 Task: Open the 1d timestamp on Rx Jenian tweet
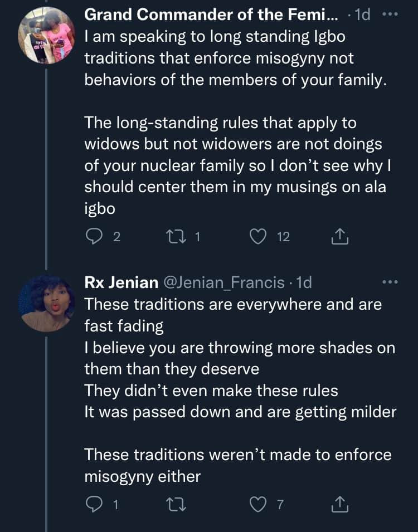click(x=304, y=282)
